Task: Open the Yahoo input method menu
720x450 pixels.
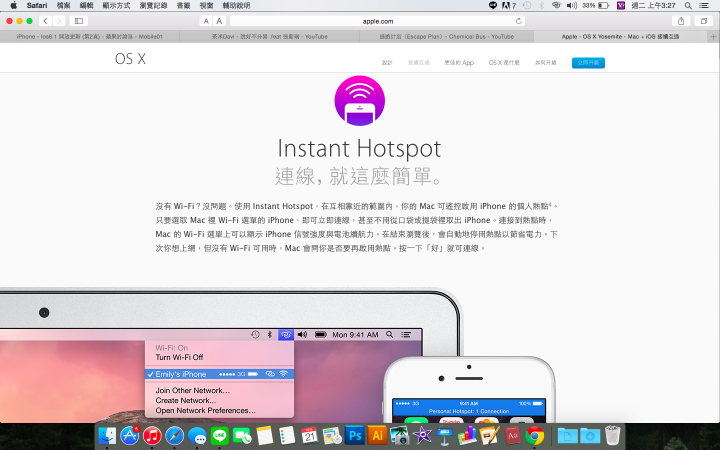Action: click(x=621, y=6)
